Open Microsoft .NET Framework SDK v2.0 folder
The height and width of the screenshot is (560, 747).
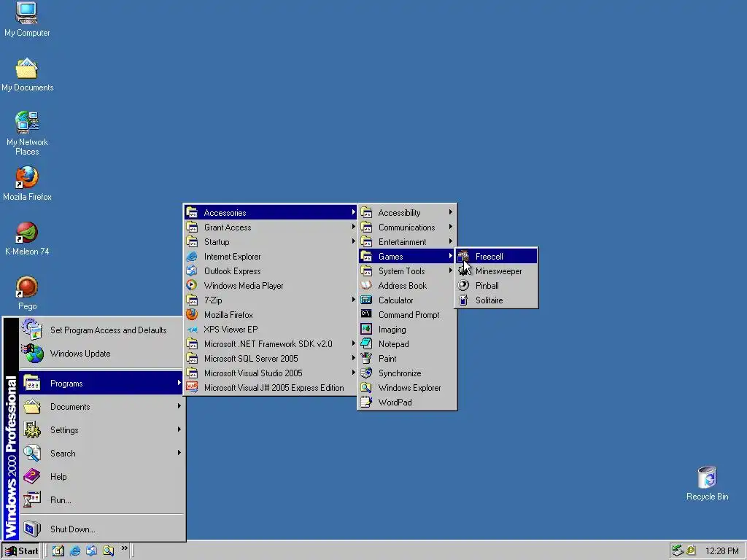tap(271, 343)
